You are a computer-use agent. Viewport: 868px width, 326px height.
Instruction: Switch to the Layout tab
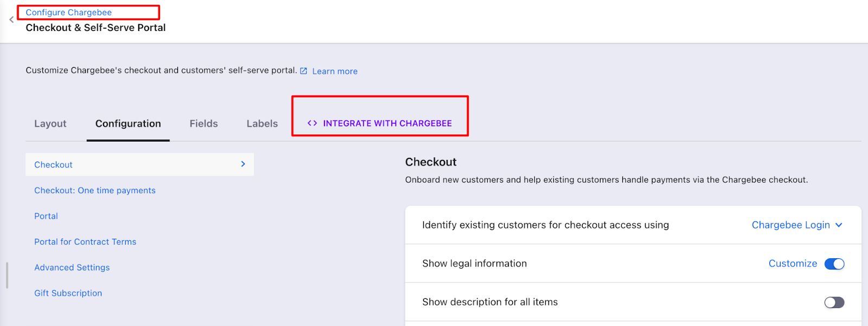click(x=50, y=124)
